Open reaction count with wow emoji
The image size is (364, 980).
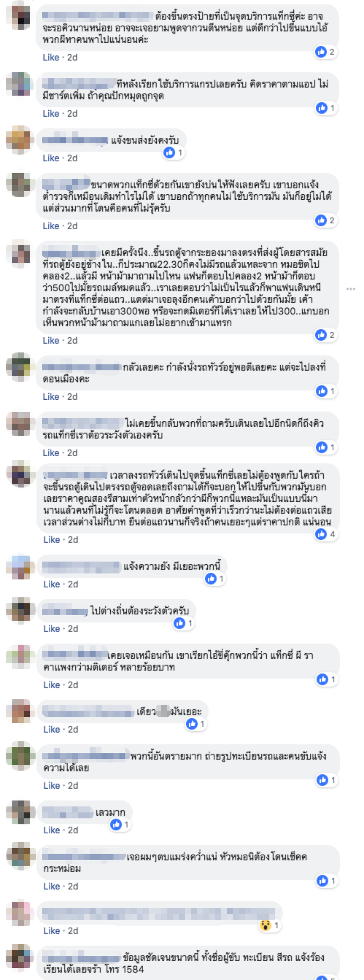point(270,925)
